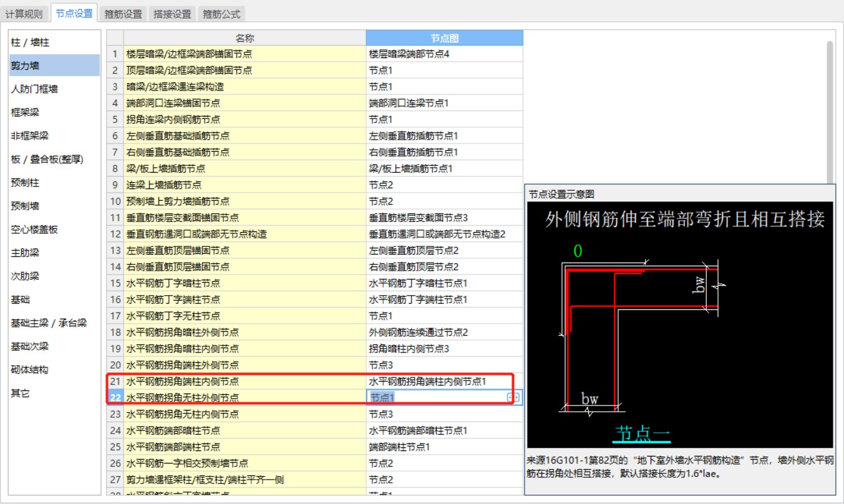Select 框架梁 category

54,112
